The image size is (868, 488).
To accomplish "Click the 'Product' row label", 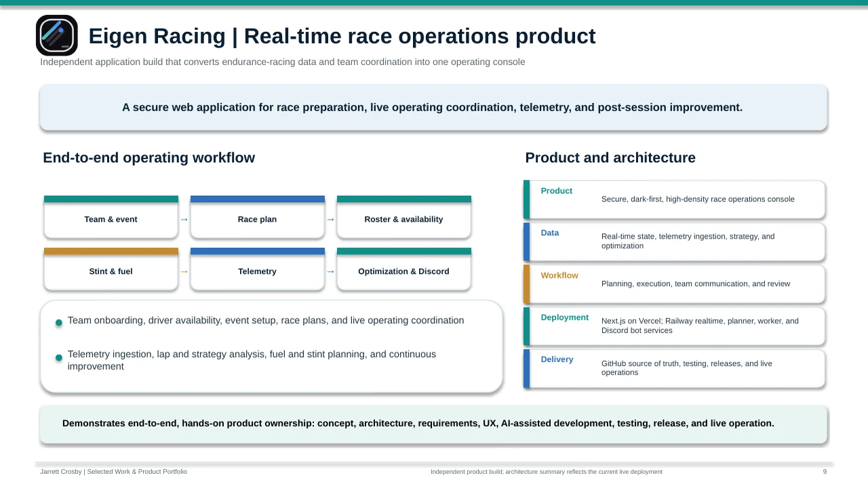I will (557, 191).
